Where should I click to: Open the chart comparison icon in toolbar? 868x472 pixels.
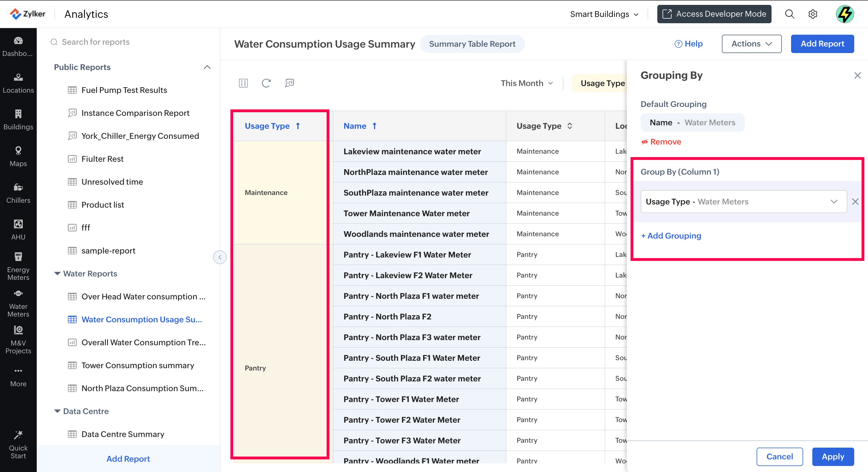[x=289, y=83]
